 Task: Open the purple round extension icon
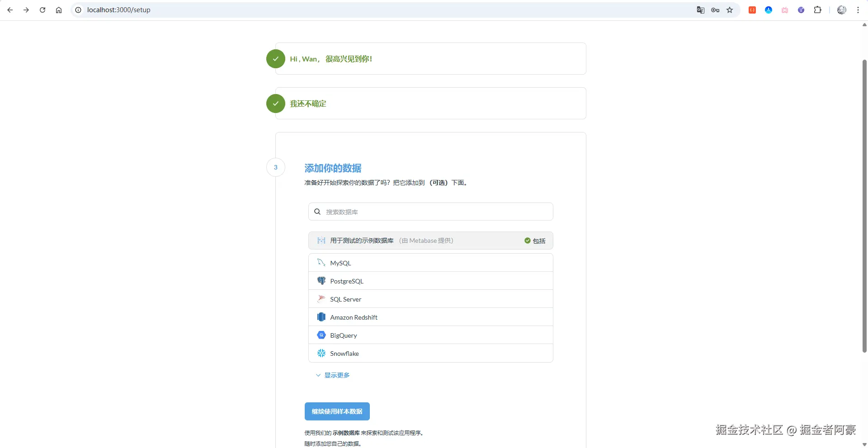coord(801,10)
